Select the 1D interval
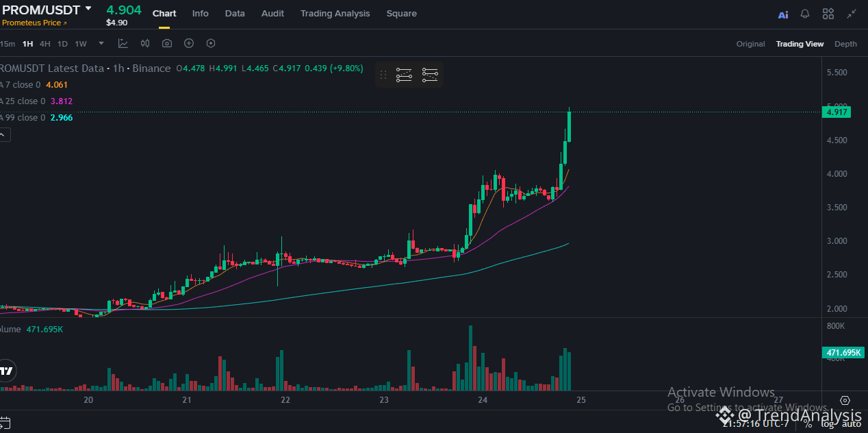 tap(62, 44)
